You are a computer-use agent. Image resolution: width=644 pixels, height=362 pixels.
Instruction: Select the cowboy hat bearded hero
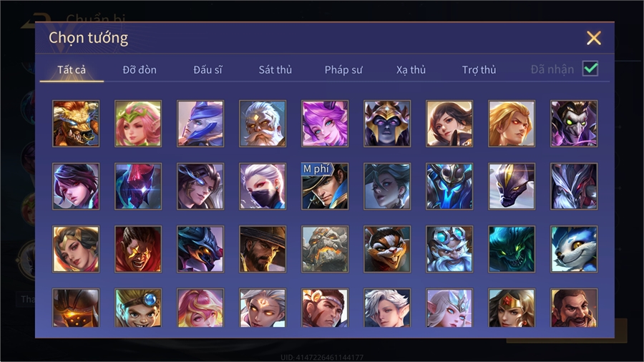coord(263,249)
